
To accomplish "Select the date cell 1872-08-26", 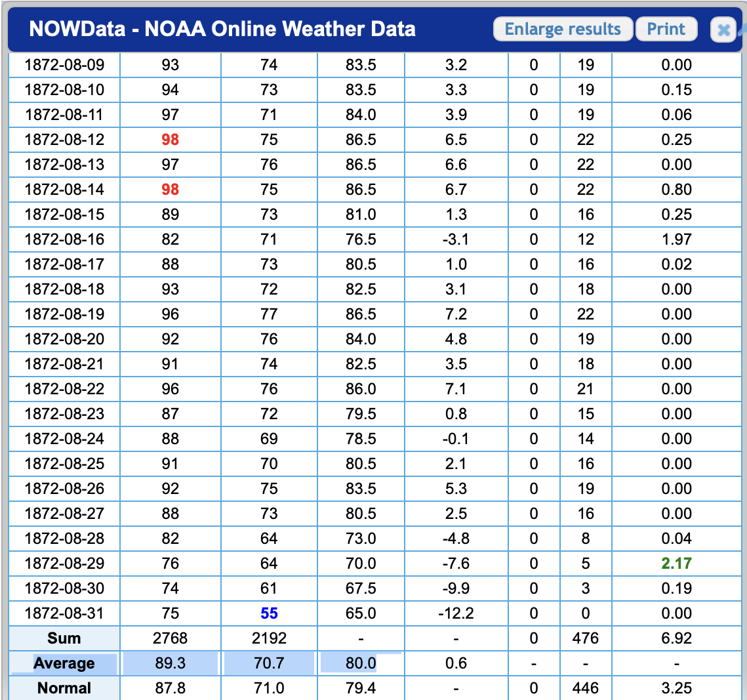I will tap(64, 489).
